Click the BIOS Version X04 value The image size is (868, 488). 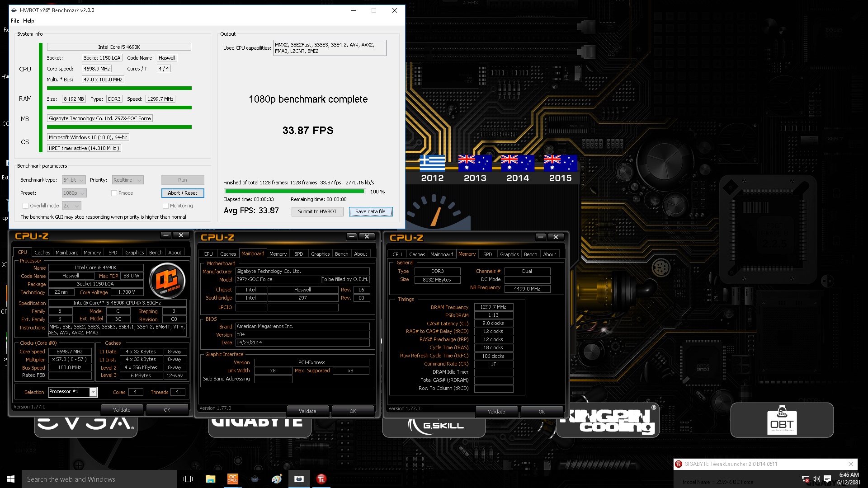pyautogui.click(x=302, y=335)
